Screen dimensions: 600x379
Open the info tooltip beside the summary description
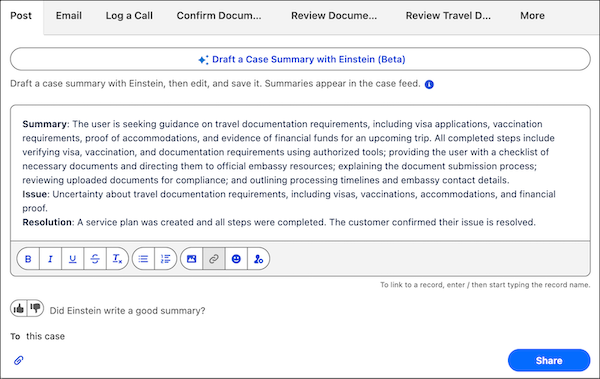429,84
